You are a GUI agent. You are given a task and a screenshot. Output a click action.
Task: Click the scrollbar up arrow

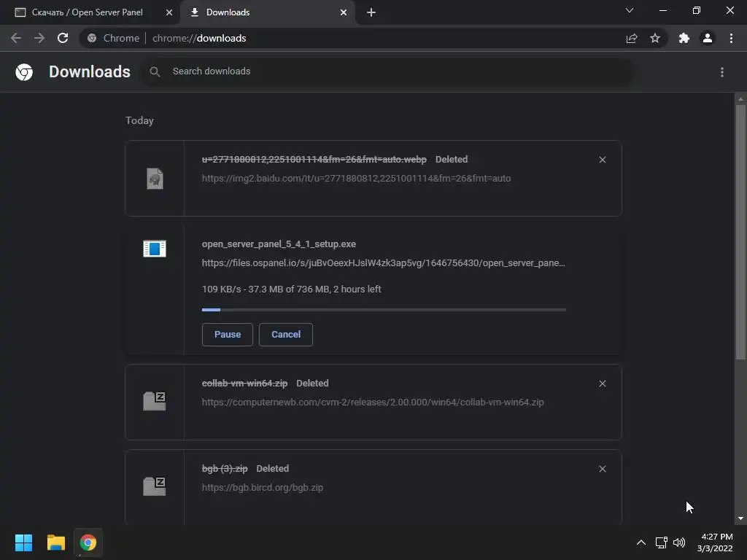coord(740,99)
